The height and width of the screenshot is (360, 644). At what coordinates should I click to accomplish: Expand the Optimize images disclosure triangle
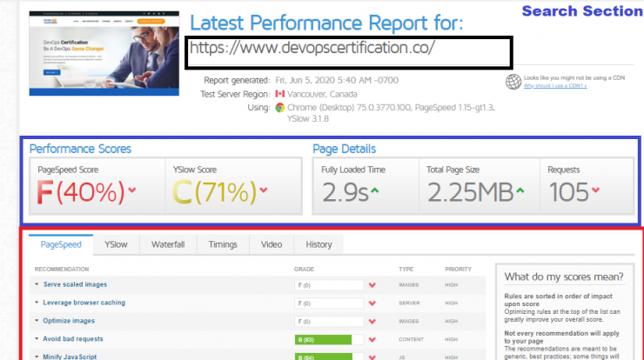tap(37, 321)
